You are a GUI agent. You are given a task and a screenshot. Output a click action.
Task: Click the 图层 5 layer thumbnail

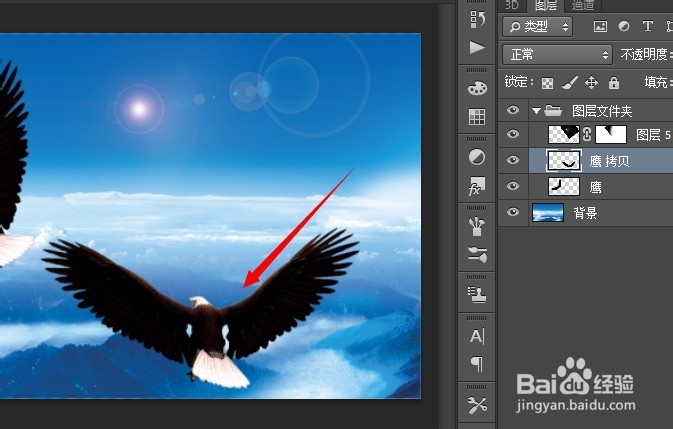coord(564,134)
